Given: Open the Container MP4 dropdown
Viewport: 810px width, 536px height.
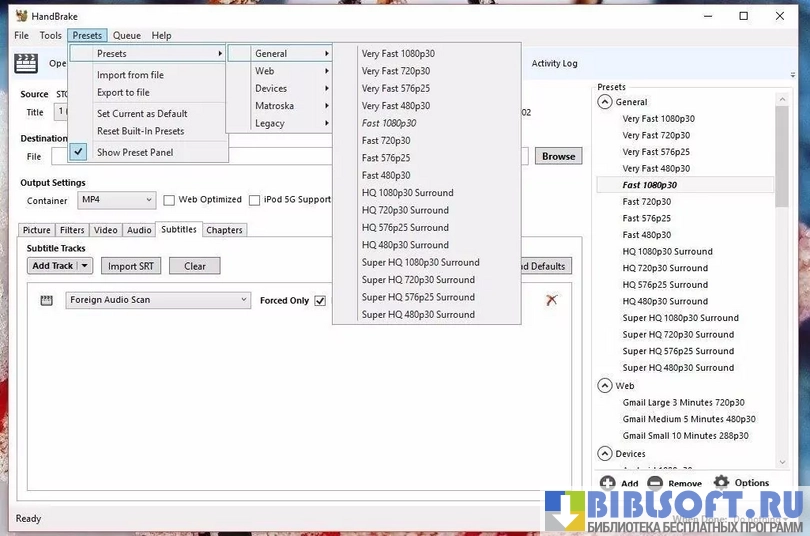Looking at the screenshot, I should tap(117, 200).
